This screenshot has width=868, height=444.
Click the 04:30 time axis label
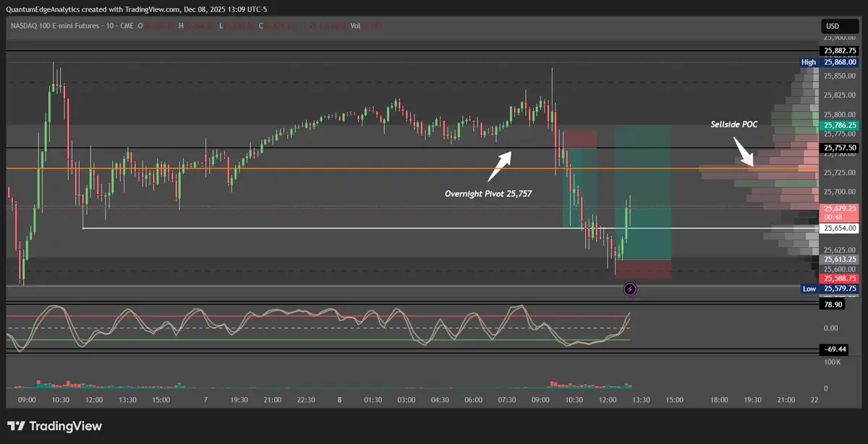441,400
